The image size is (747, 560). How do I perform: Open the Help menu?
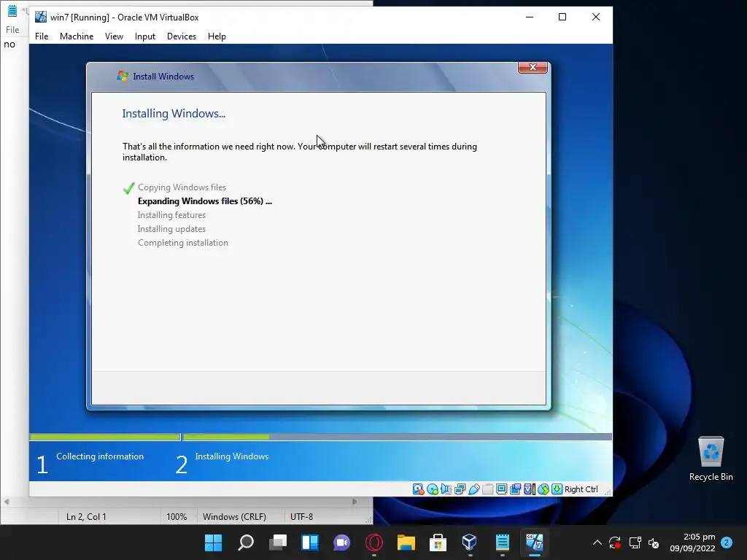217,36
